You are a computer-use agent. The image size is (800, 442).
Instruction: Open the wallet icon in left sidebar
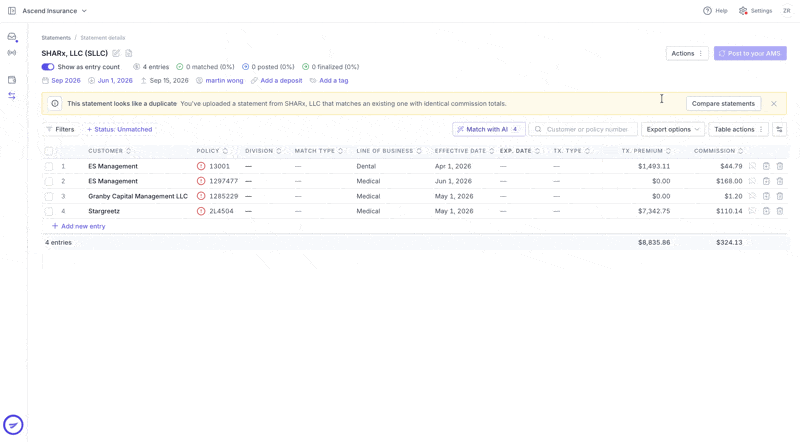point(12,80)
